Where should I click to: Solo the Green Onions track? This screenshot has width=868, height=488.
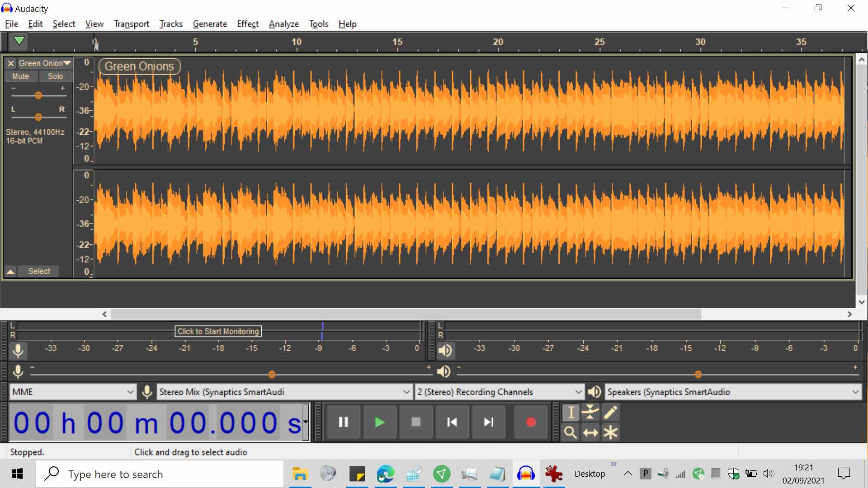click(55, 76)
